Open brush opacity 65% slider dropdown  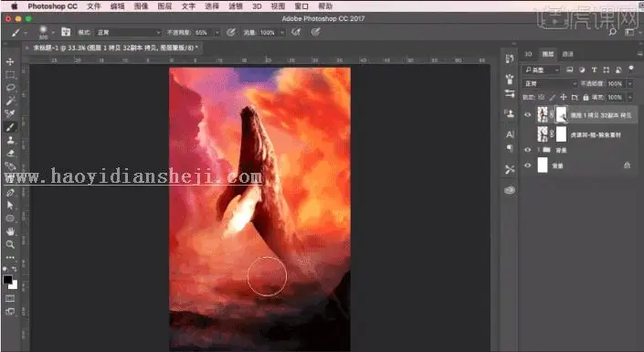tap(217, 33)
